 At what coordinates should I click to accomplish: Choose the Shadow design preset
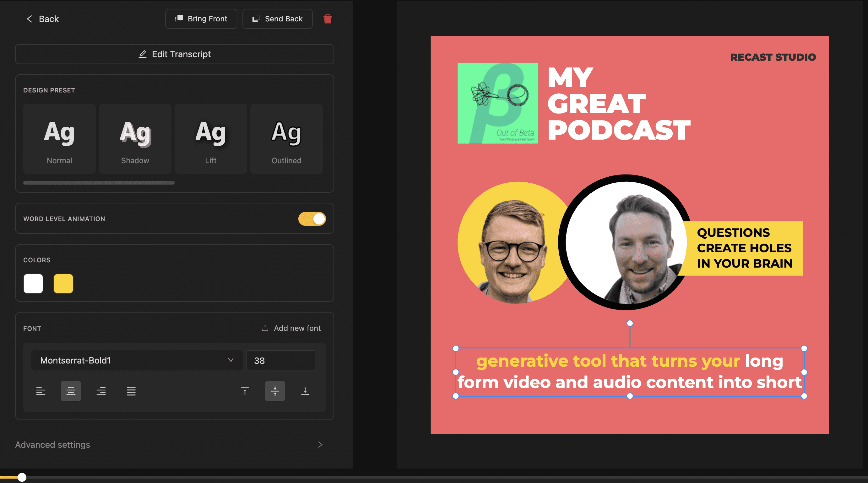click(x=135, y=139)
